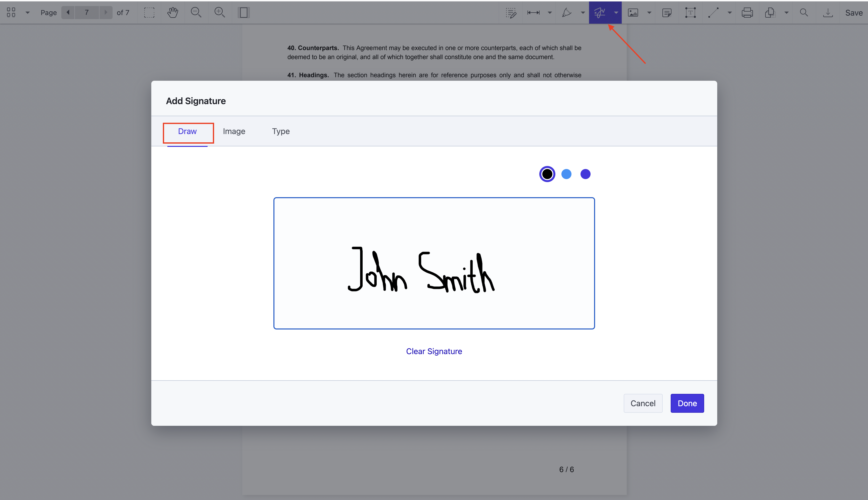Download the PDF document
868x500 pixels.
click(828, 12)
